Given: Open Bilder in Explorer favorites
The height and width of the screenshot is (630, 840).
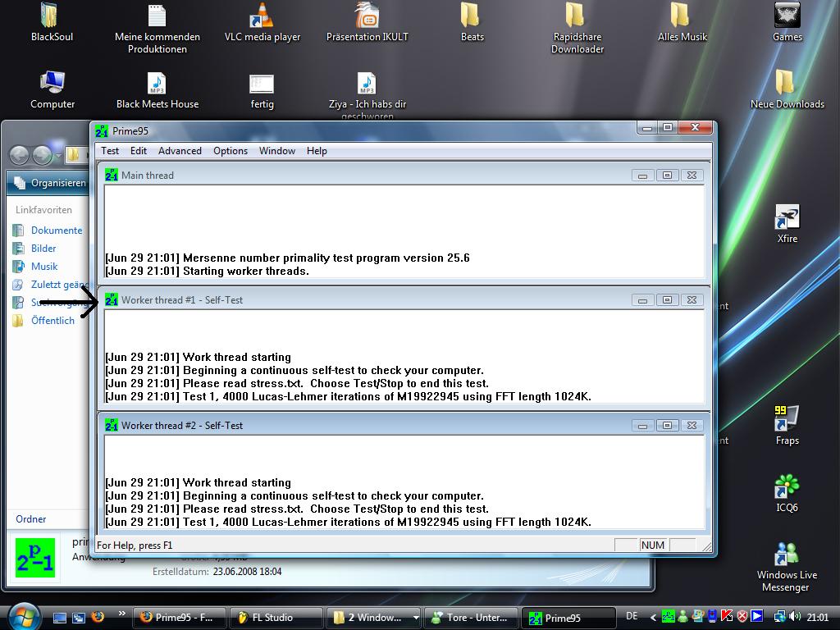Looking at the screenshot, I should pyautogui.click(x=34, y=249).
